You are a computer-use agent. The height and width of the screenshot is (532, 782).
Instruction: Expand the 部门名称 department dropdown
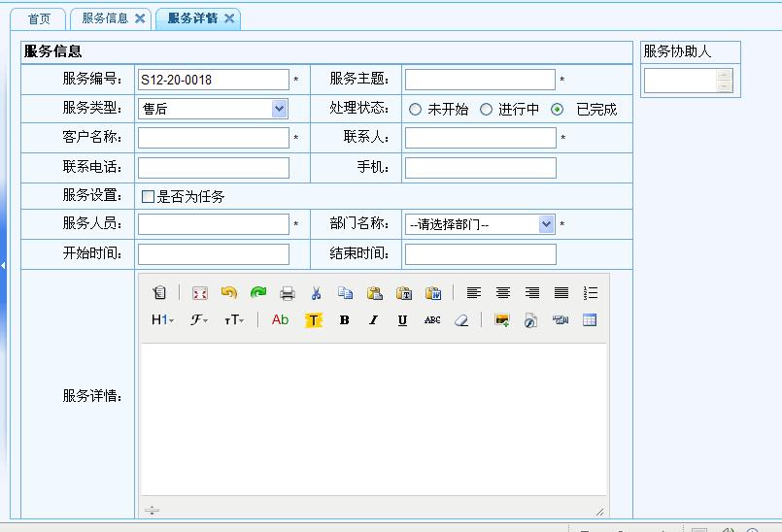[546, 224]
